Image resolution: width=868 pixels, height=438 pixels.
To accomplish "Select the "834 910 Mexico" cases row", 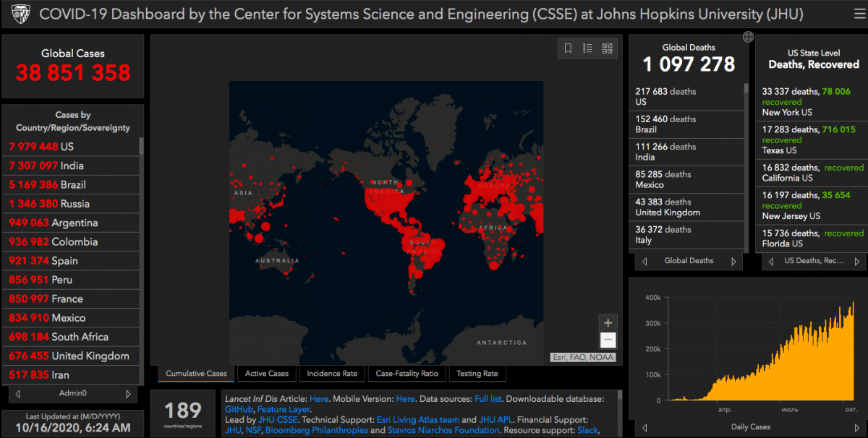I will click(71, 318).
